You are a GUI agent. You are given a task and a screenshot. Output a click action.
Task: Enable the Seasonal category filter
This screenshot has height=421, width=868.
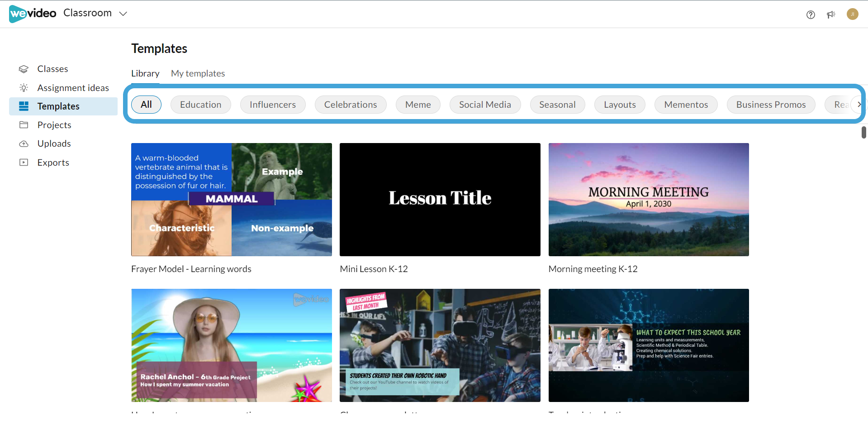click(557, 104)
